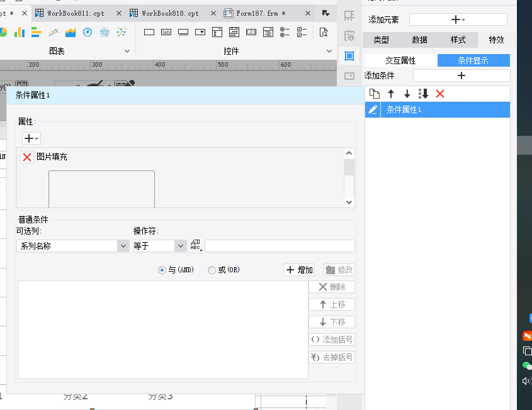Select the 或(OR) radio option
532x410 pixels.
[212, 270]
